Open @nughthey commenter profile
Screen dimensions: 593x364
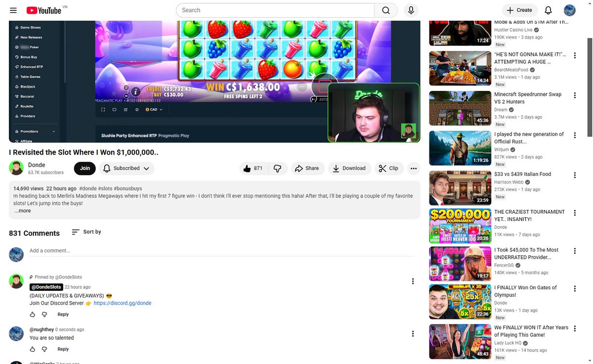point(42,329)
